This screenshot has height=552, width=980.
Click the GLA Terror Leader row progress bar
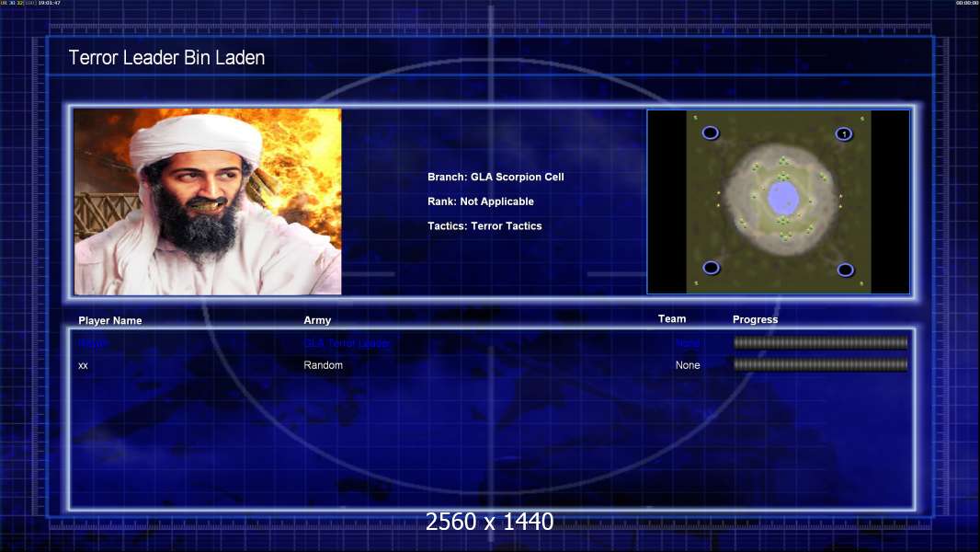[x=821, y=342]
